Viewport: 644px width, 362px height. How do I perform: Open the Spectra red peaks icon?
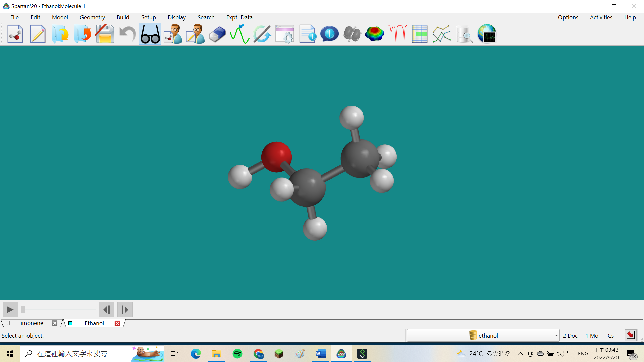(397, 34)
